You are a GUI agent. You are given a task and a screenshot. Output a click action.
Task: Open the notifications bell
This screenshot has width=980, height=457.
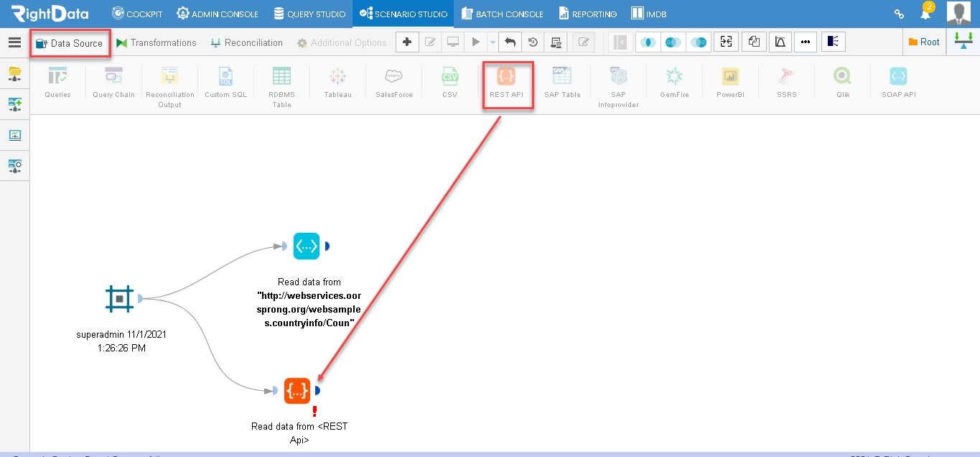[925, 14]
